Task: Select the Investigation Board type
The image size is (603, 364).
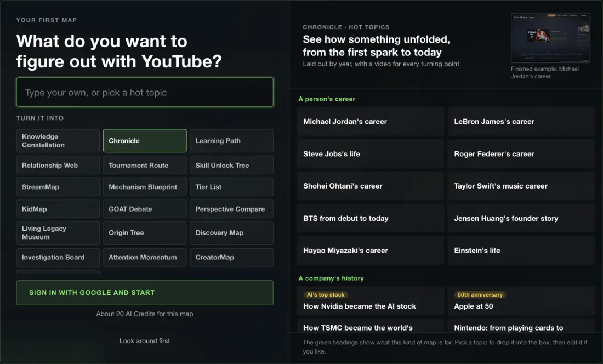Action: point(58,257)
